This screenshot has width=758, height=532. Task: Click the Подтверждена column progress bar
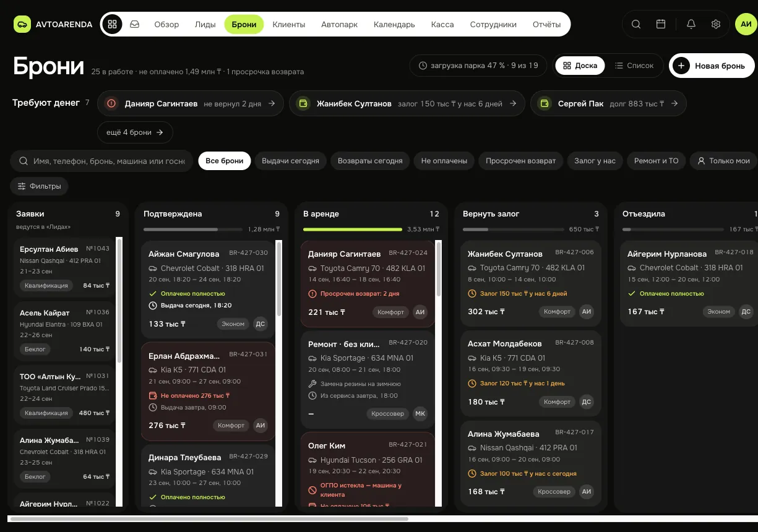[193, 230]
